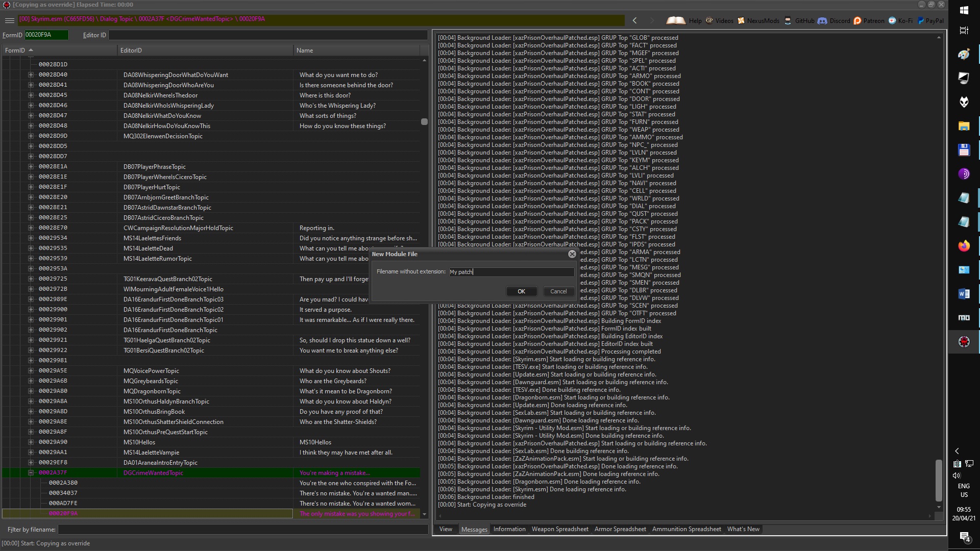Viewport: 980px width, 551px height.
Task: Click the filename without extension field
Action: (511, 272)
